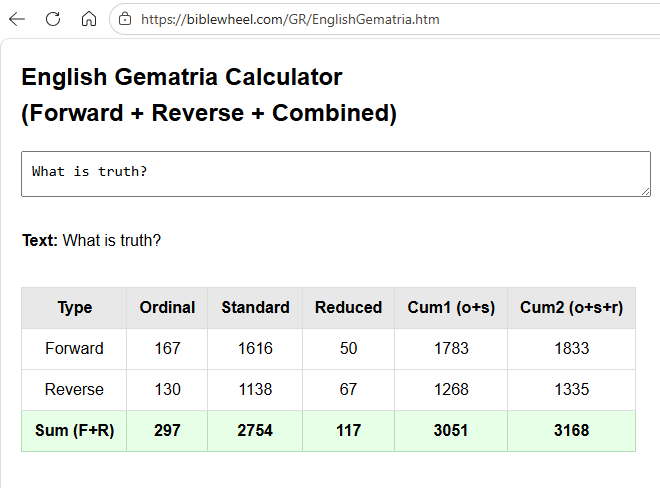660x488 pixels.
Task: Click the Type column header
Action: (x=74, y=308)
